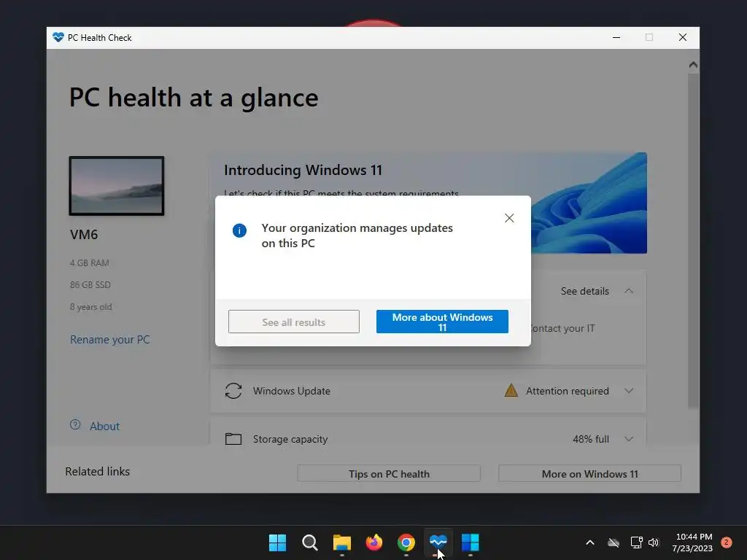Screen dimensions: 747x560
Task: Click the Tips on PC health button
Action: 389,474
